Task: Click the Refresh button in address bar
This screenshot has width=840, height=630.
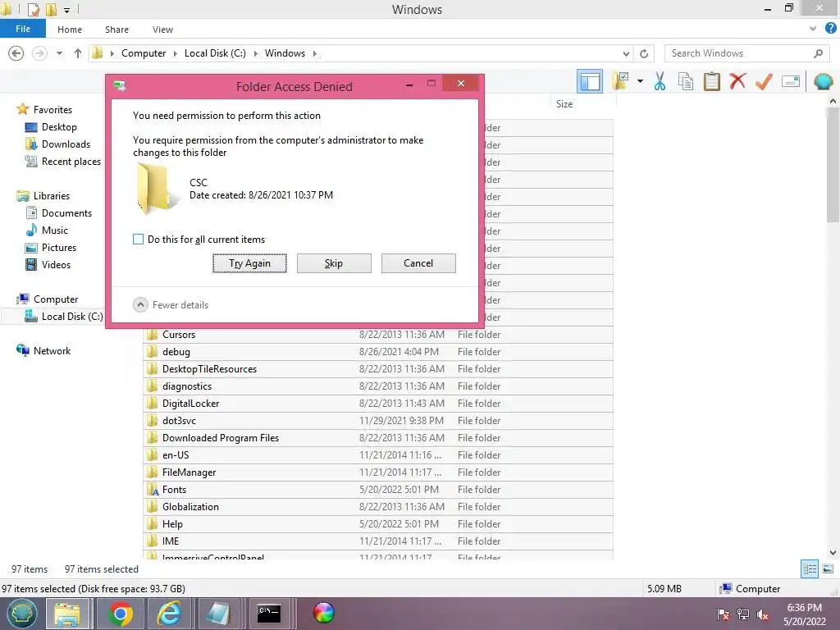Action: [644, 53]
